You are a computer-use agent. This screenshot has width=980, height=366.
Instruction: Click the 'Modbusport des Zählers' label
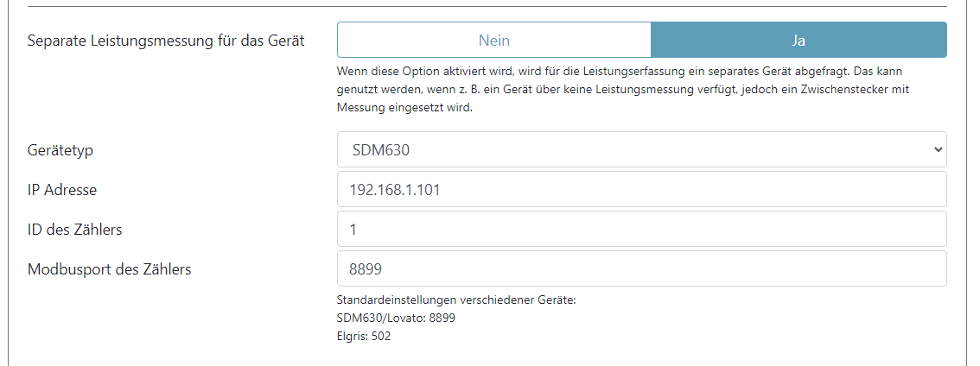pos(109,268)
